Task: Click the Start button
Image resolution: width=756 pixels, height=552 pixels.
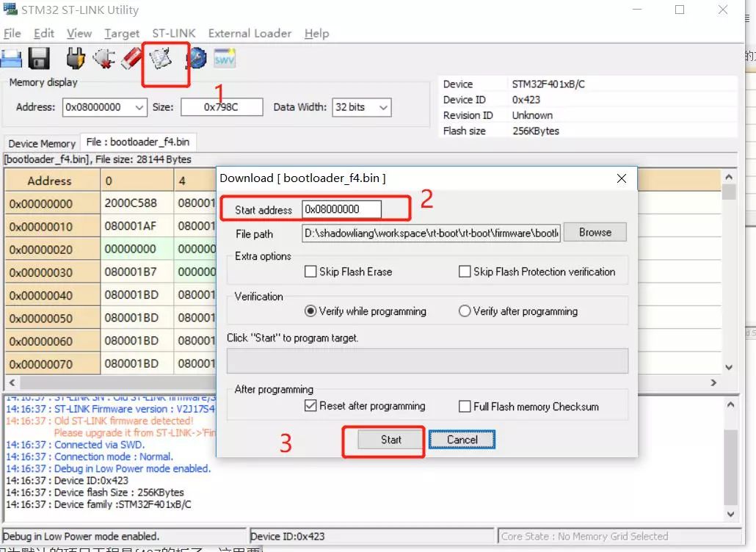Action: (391, 440)
